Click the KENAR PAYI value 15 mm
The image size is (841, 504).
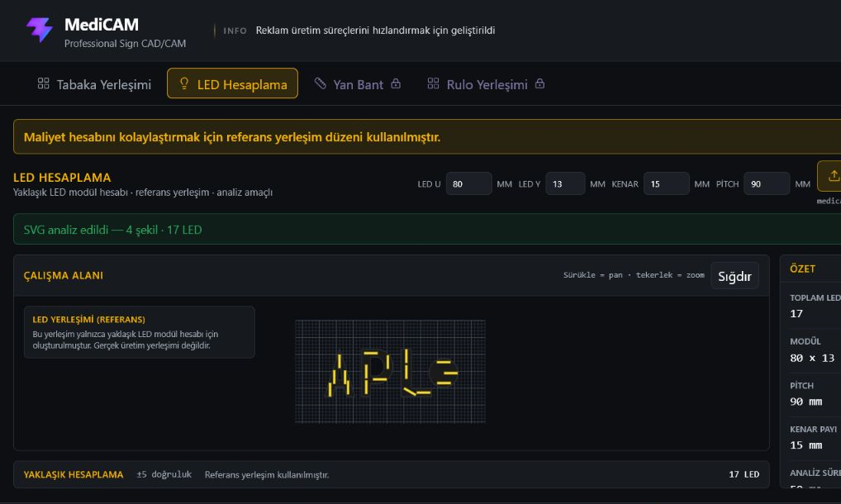pyautogui.click(x=806, y=445)
